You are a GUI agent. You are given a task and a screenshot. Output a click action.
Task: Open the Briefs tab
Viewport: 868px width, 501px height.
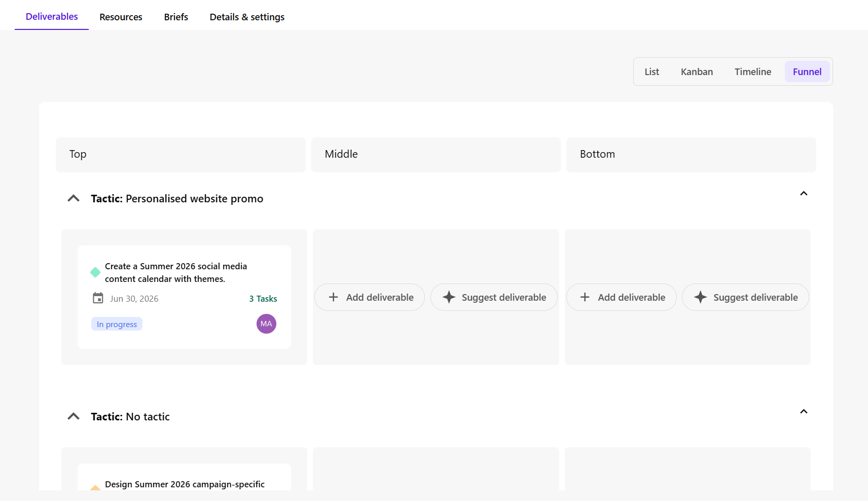click(x=176, y=17)
